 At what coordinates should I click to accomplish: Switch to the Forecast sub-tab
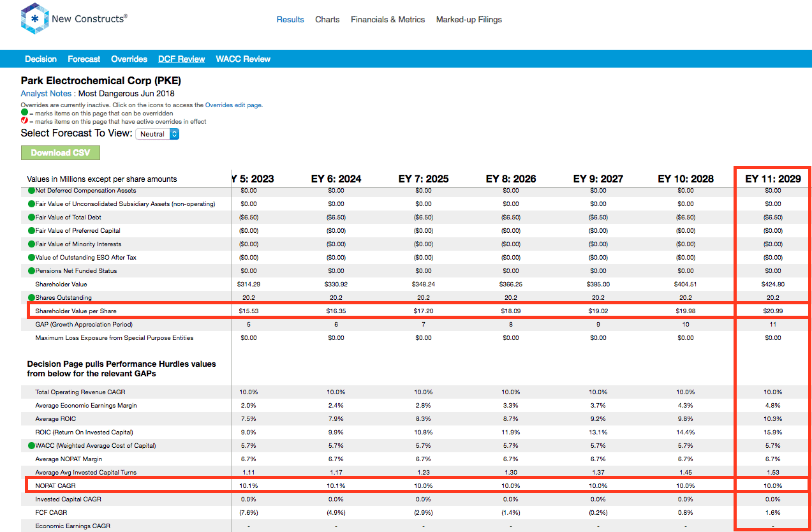pos(84,59)
